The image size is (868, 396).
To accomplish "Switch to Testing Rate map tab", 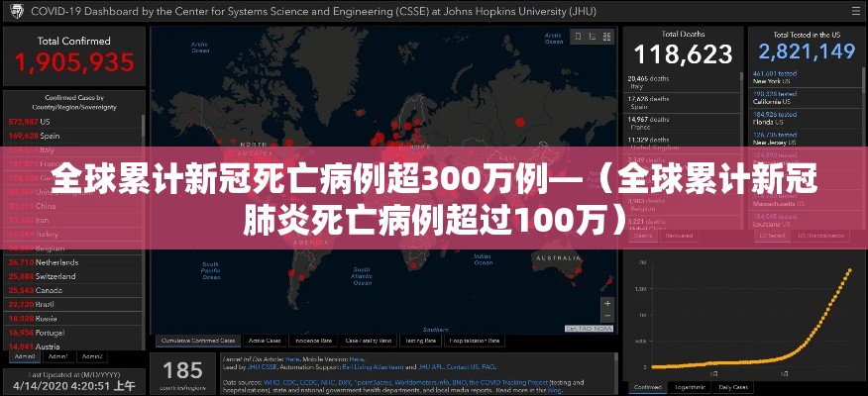I will (x=421, y=341).
